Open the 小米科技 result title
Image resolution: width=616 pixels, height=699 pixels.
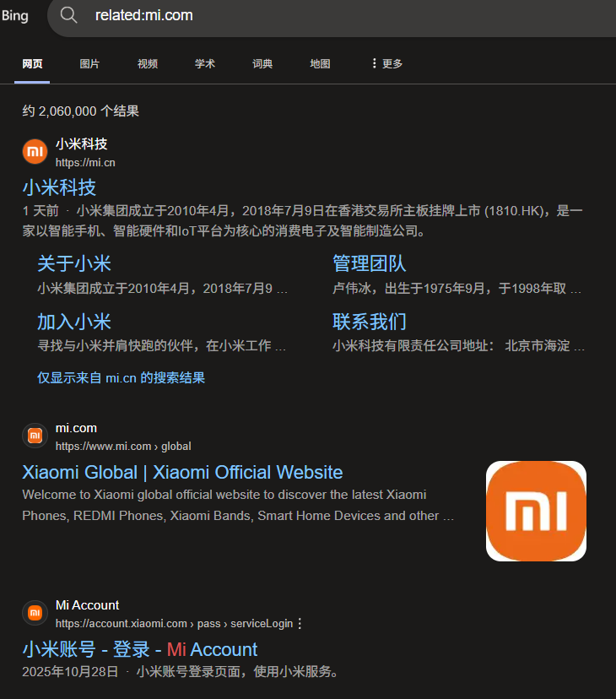[x=59, y=187]
